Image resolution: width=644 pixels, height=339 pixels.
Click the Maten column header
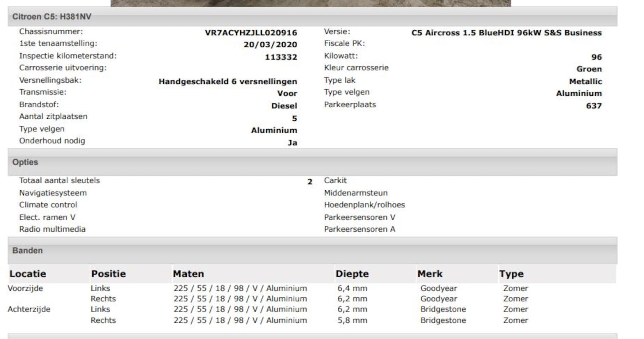[188, 274]
